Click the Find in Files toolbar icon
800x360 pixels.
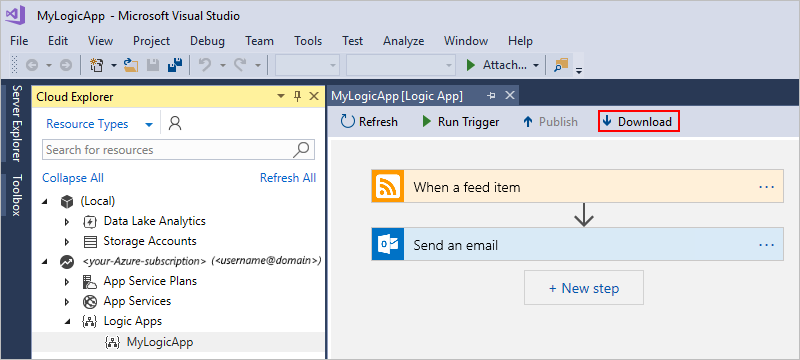(561, 65)
